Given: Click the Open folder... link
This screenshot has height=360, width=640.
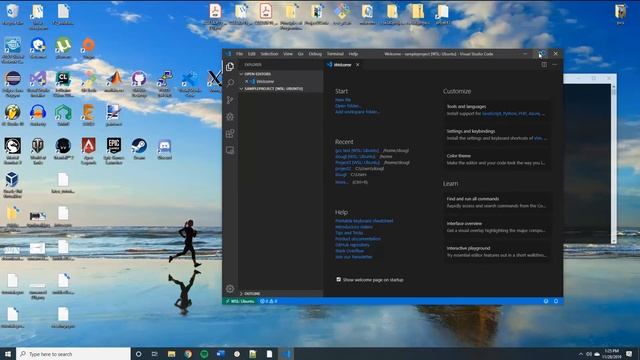Looking at the screenshot, I should coord(348,106).
